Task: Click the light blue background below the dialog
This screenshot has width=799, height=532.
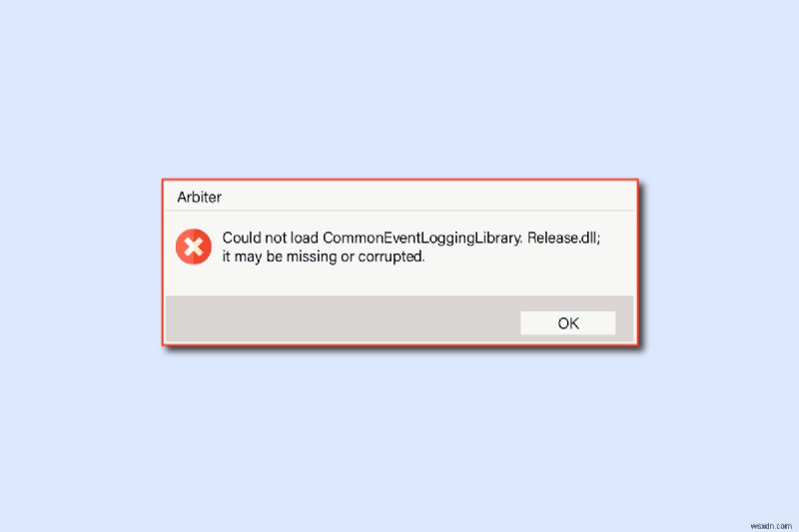Action: [399, 440]
